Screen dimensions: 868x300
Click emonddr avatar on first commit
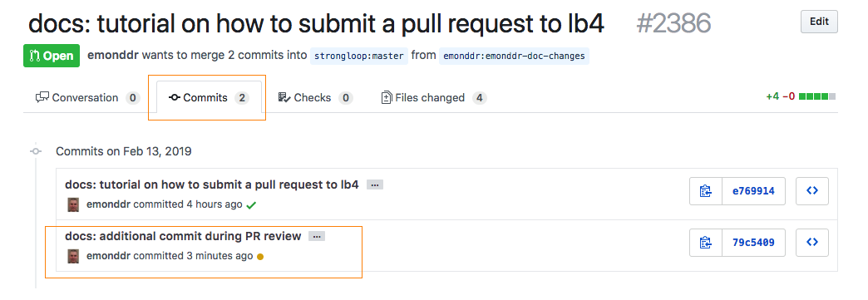coord(73,204)
